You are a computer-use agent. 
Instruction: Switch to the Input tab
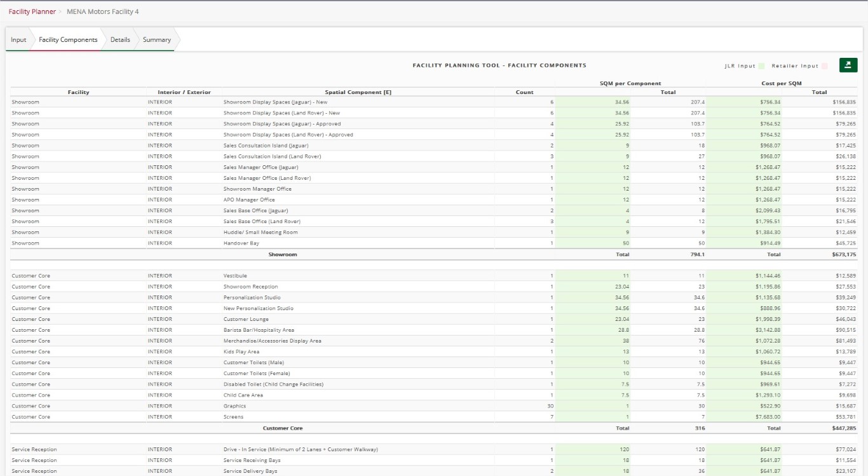pos(18,39)
